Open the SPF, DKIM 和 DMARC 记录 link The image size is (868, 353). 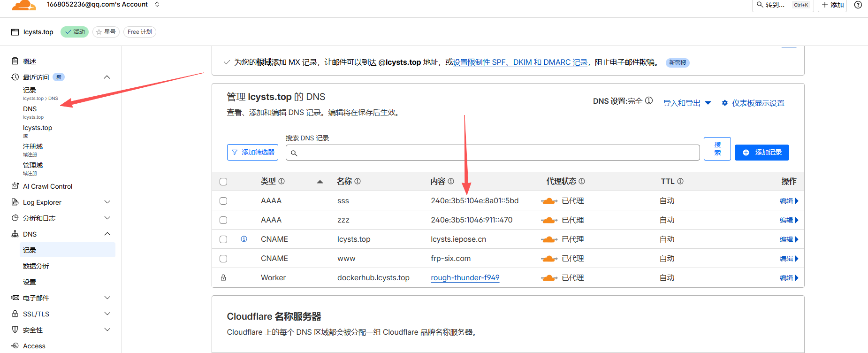pos(520,62)
